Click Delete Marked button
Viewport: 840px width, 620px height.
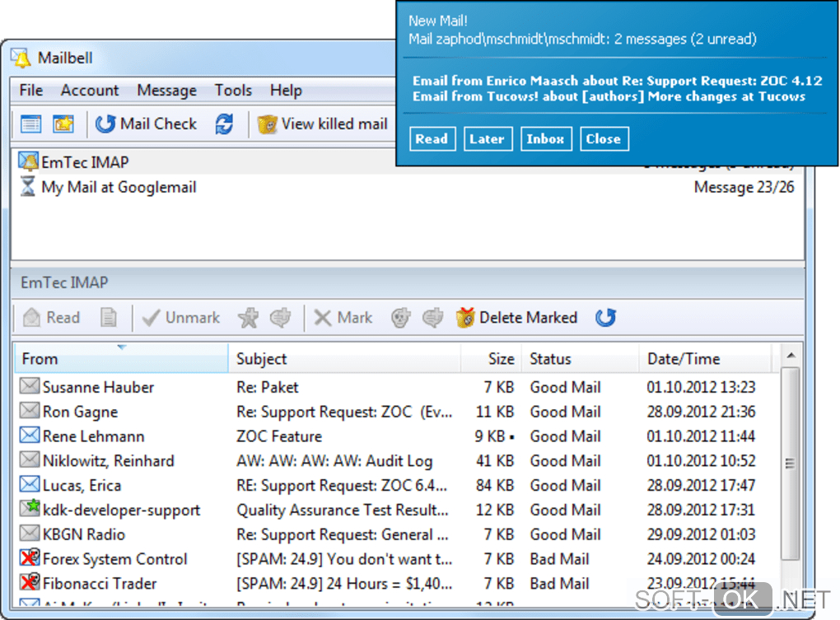click(516, 318)
